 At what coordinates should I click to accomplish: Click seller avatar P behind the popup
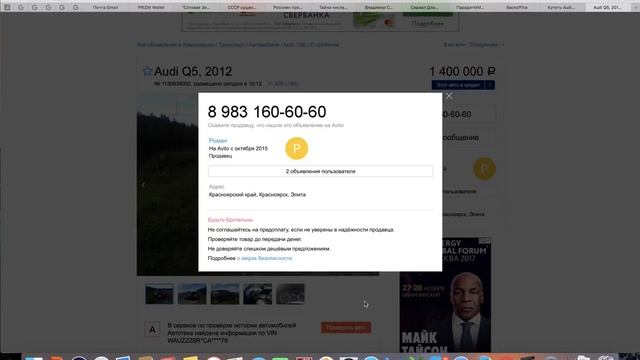click(x=484, y=169)
